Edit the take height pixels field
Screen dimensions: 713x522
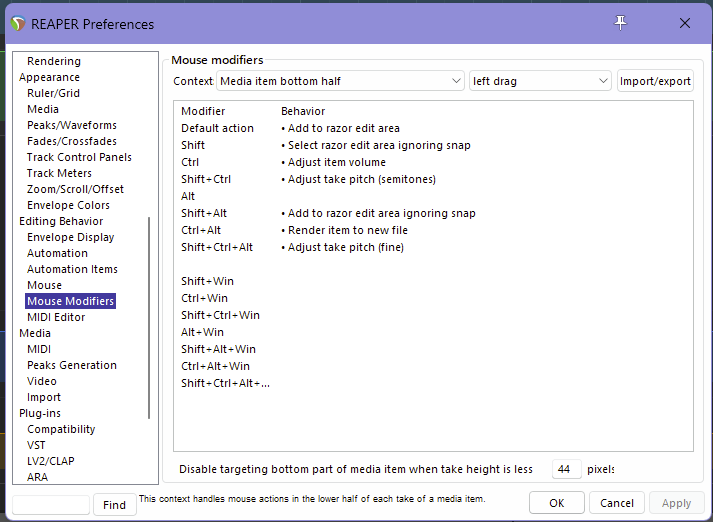[566, 469]
